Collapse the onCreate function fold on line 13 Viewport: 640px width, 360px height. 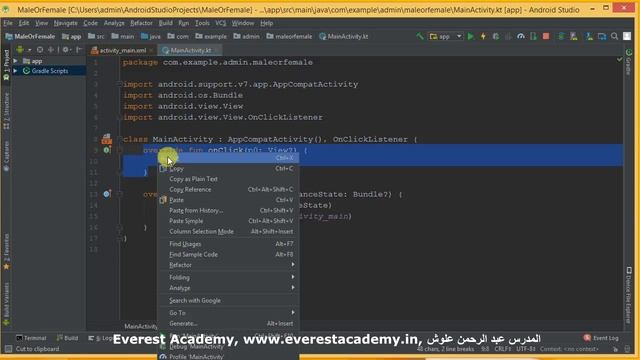point(120,194)
